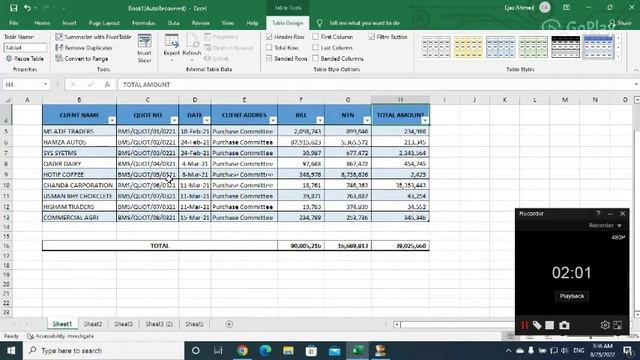
Task: Enable the First Column checkbox
Action: coord(316,37)
